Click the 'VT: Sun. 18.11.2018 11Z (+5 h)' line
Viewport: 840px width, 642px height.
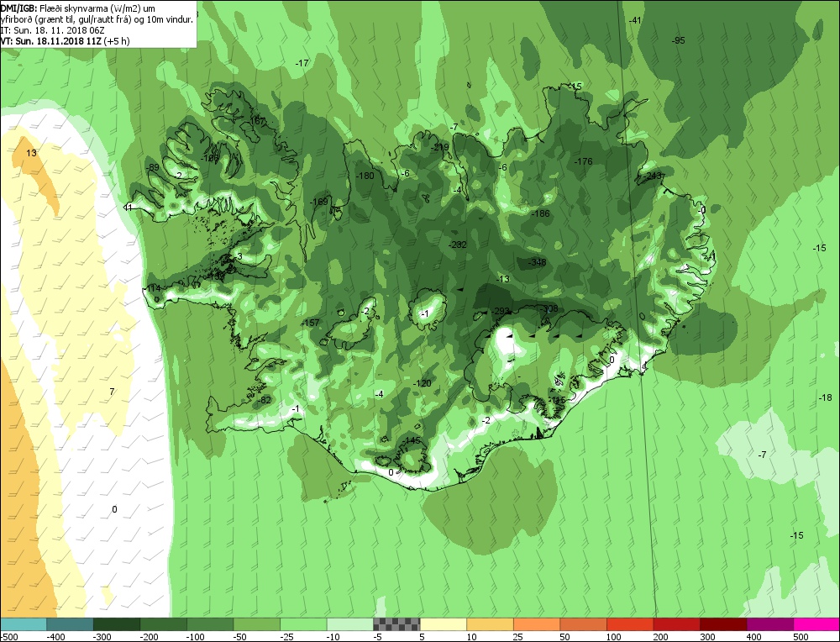coord(65,40)
